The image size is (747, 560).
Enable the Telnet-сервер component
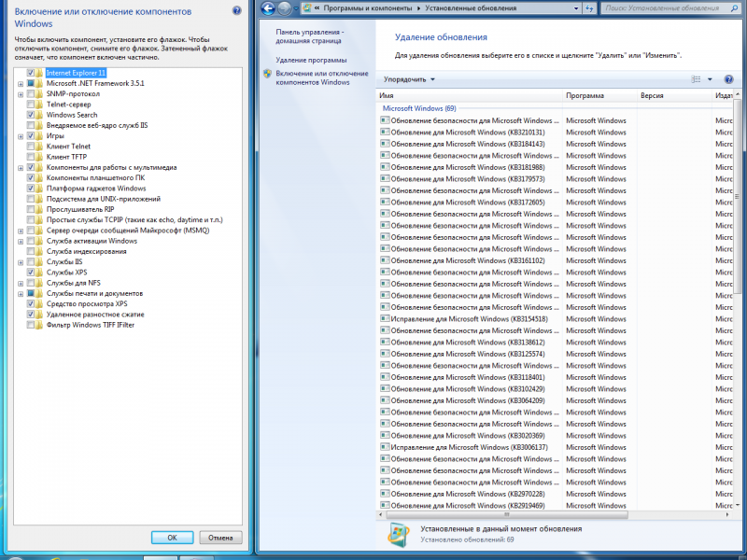click(31, 105)
